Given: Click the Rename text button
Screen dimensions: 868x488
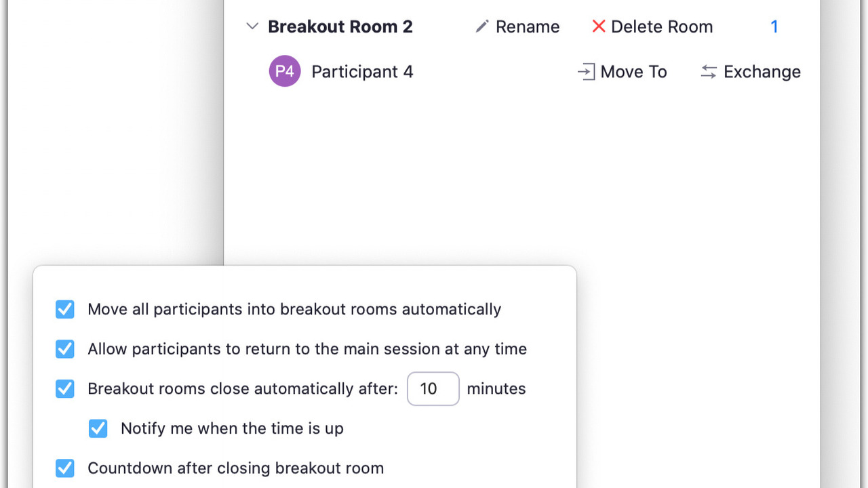Looking at the screenshot, I should click(528, 26).
